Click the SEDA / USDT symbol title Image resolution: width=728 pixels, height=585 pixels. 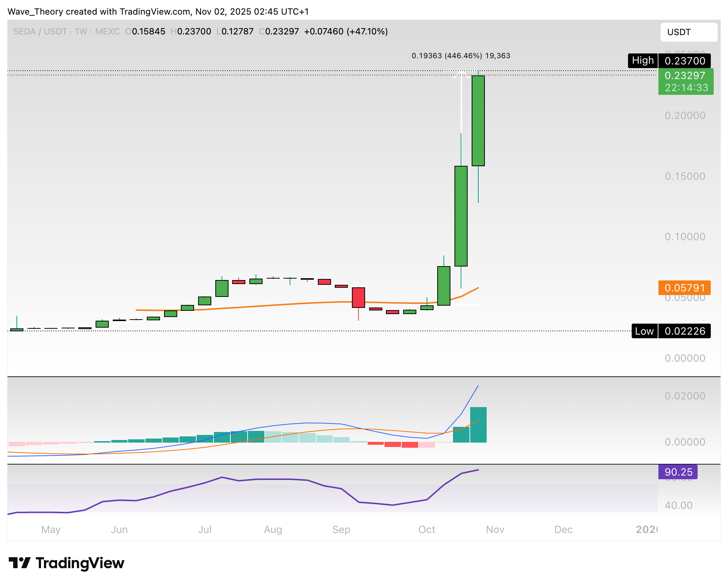[40, 31]
